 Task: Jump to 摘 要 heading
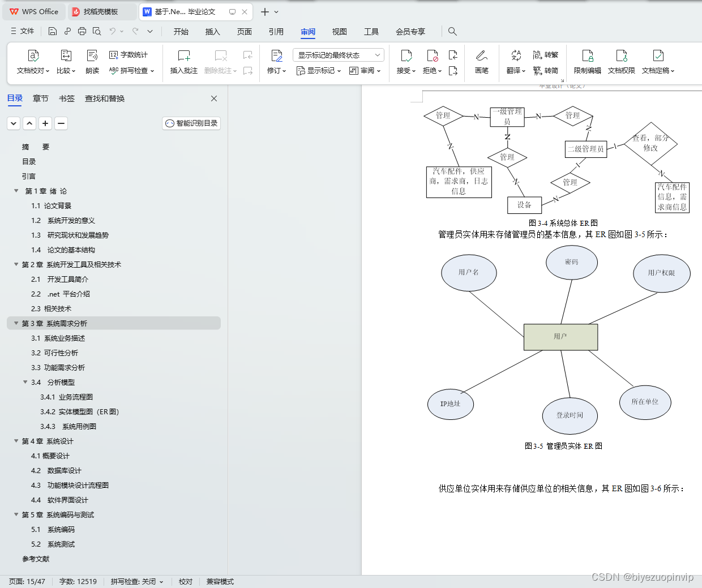point(36,147)
